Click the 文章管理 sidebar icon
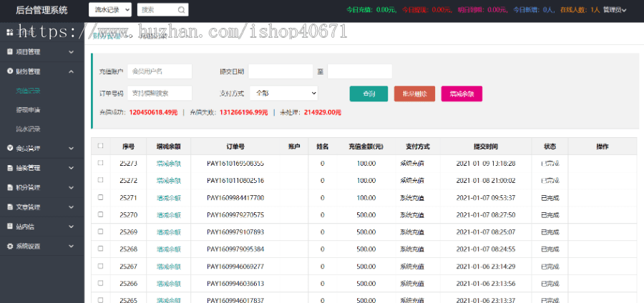The image size is (644, 303). coord(9,207)
